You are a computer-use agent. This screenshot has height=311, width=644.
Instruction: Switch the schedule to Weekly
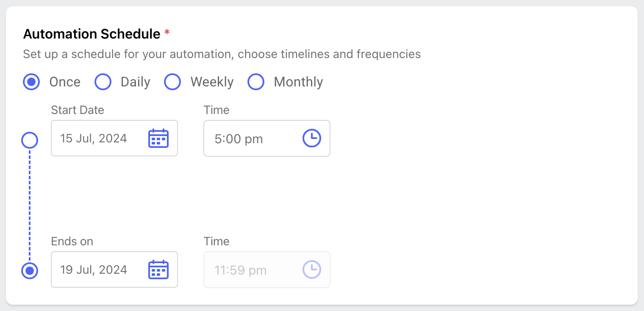[x=172, y=82]
